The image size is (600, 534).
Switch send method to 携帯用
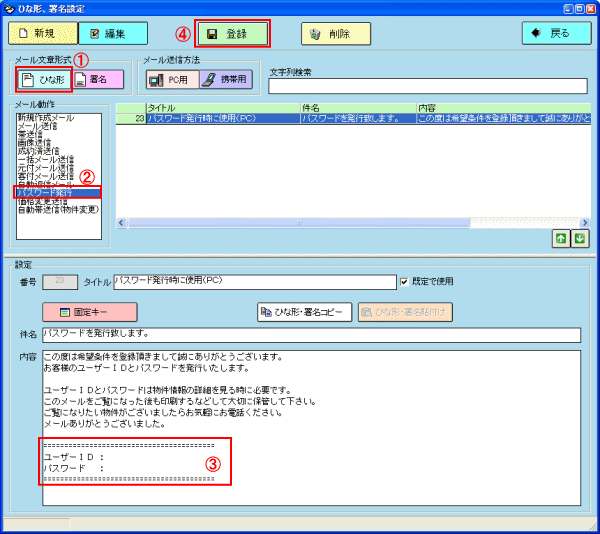(x=226, y=80)
